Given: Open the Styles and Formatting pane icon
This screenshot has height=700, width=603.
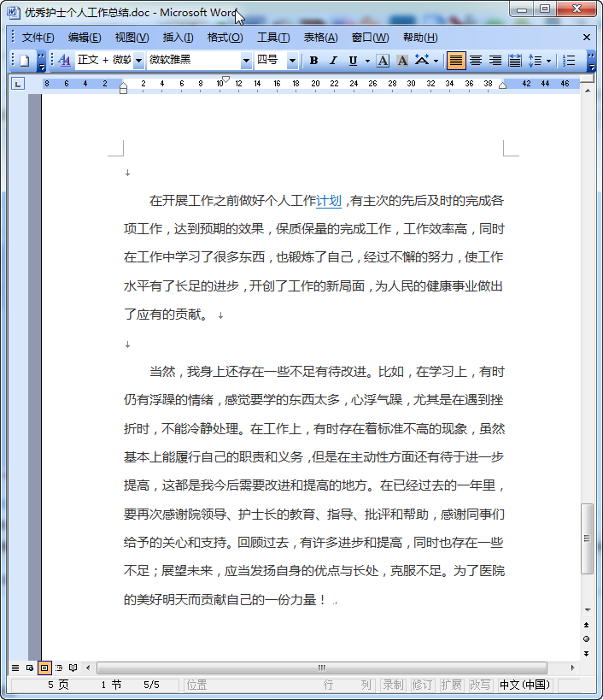Looking at the screenshot, I should (64, 60).
